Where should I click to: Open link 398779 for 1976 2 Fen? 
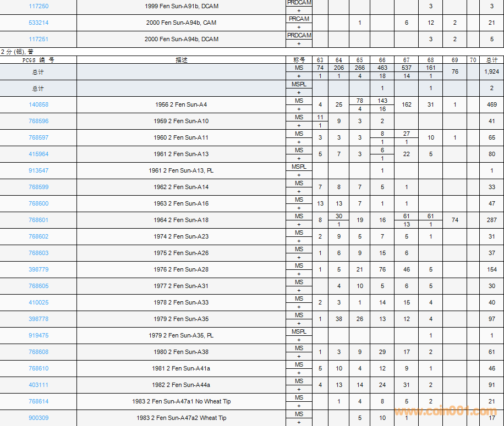[39, 269]
